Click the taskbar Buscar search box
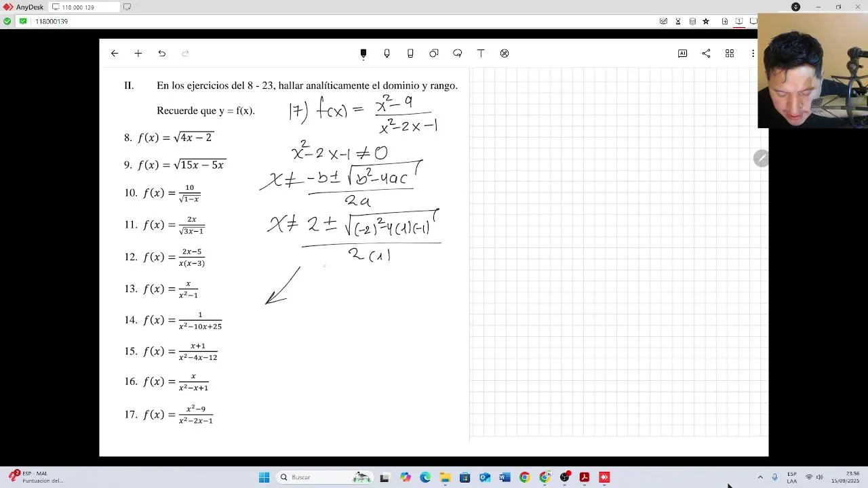 click(x=325, y=477)
